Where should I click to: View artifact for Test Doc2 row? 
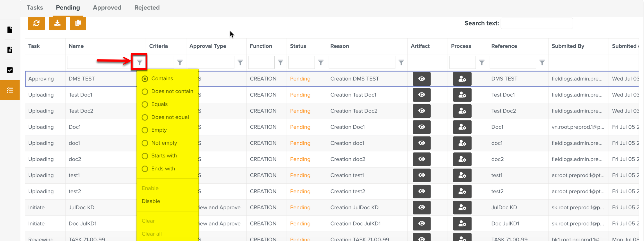[421, 111]
